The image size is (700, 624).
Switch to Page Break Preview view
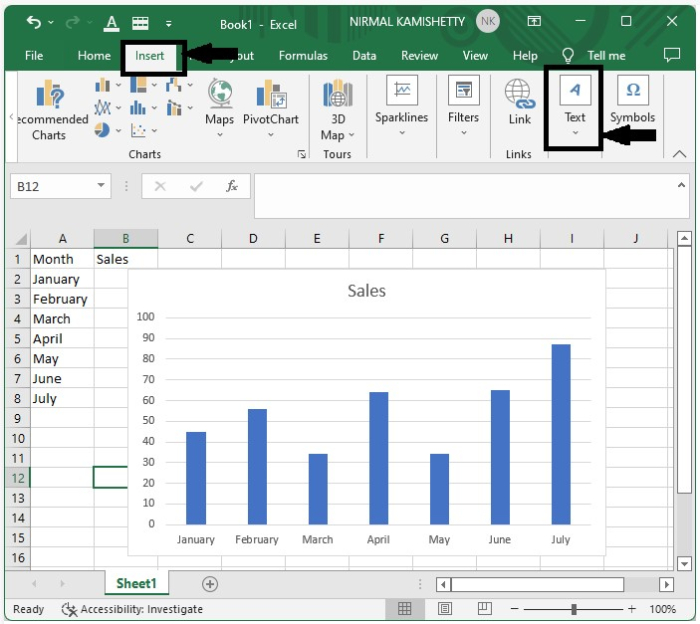click(484, 609)
